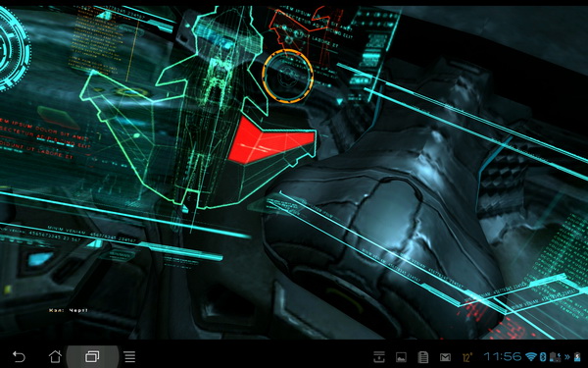Tap the picture notification icon
The height and width of the screenshot is (368, 588).
pyautogui.click(x=401, y=357)
